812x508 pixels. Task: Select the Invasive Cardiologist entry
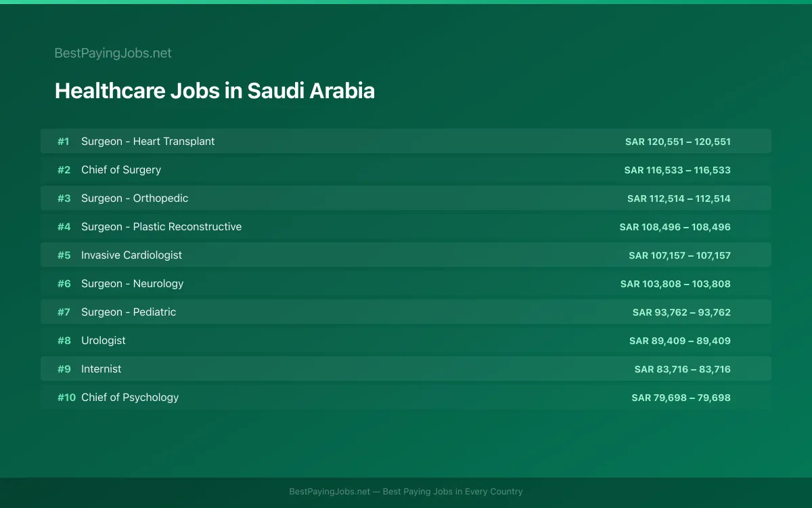pos(406,255)
